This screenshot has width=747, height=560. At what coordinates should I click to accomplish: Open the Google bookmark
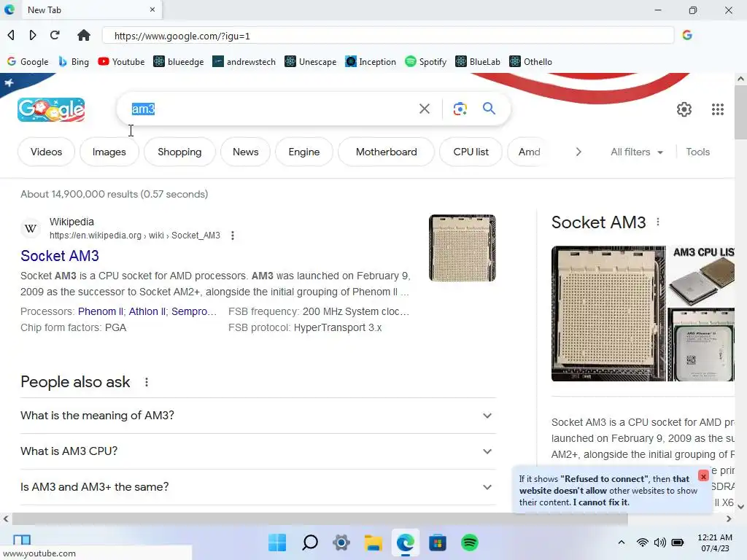point(28,61)
